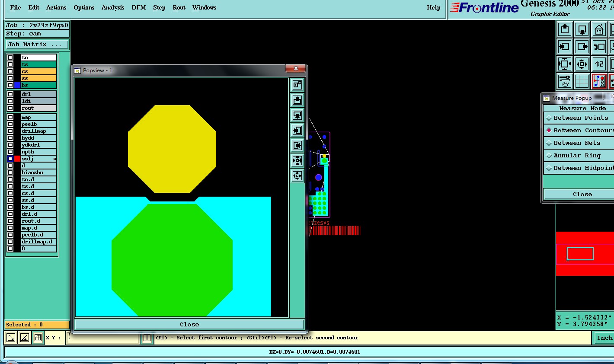This screenshot has width=614, height=364.
Task: Toggle checkbox for layer 'npth'
Action: click(10, 152)
